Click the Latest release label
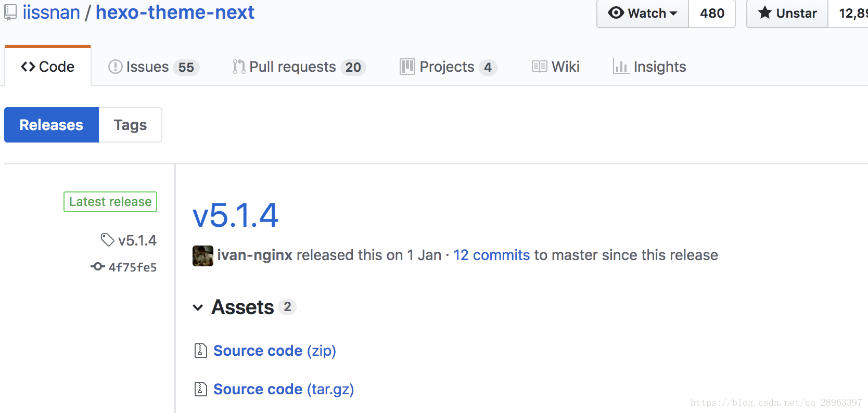 (110, 202)
